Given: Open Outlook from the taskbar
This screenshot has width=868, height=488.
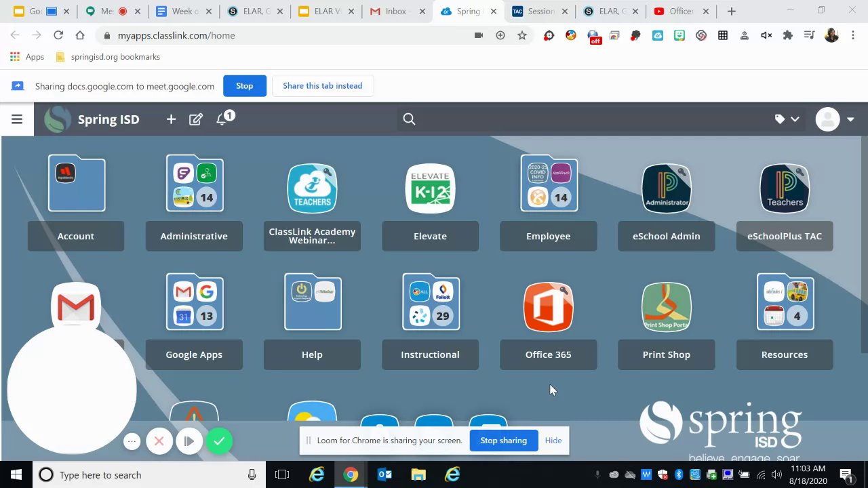Looking at the screenshot, I should tap(384, 475).
